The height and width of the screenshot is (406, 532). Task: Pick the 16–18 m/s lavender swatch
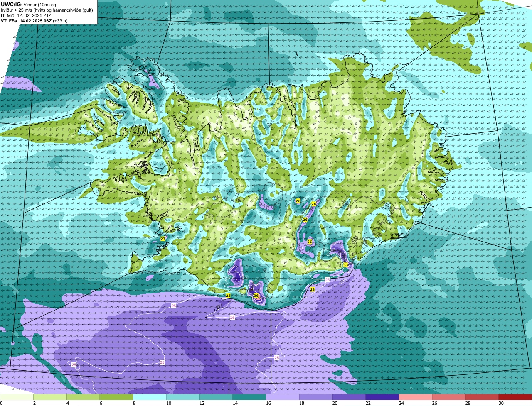[x=283, y=397]
